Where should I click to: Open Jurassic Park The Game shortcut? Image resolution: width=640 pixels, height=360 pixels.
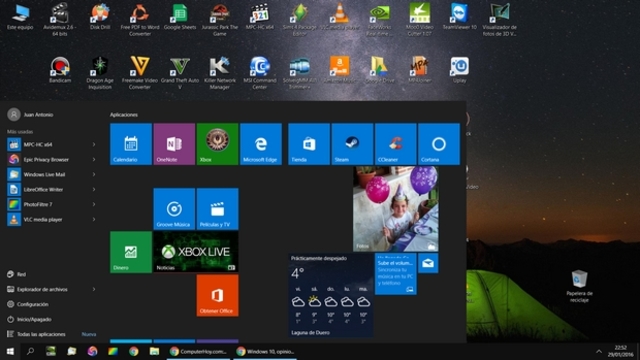[x=220, y=19]
